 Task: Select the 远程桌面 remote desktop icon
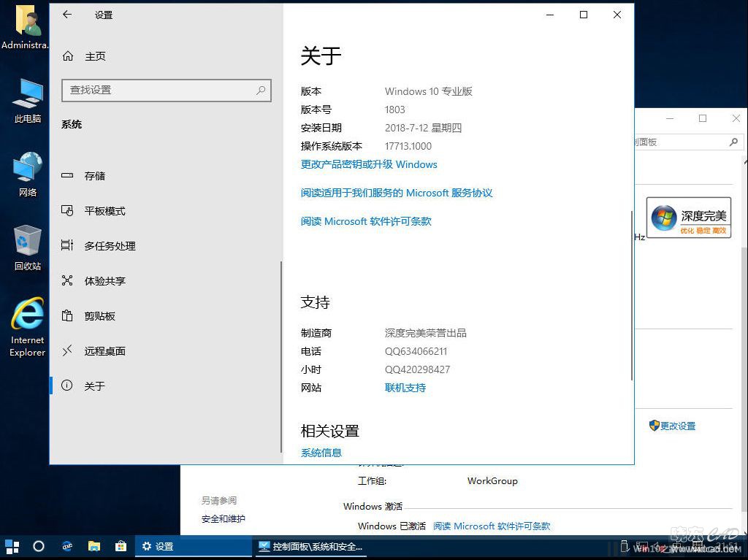click(67, 350)
